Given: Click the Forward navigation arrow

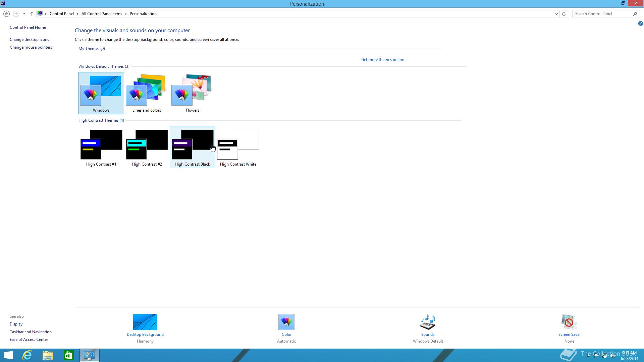Looking at the screenshot, I should [x=16, y=14].
